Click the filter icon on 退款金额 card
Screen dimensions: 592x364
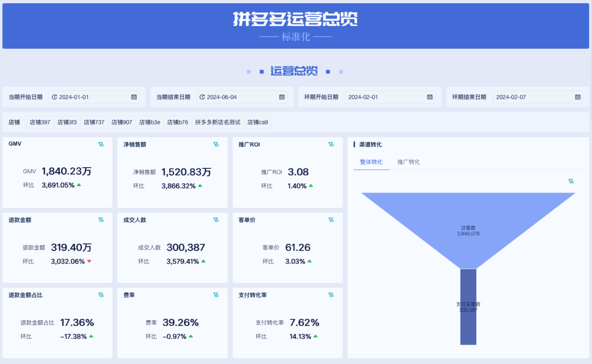pos(101,220)
